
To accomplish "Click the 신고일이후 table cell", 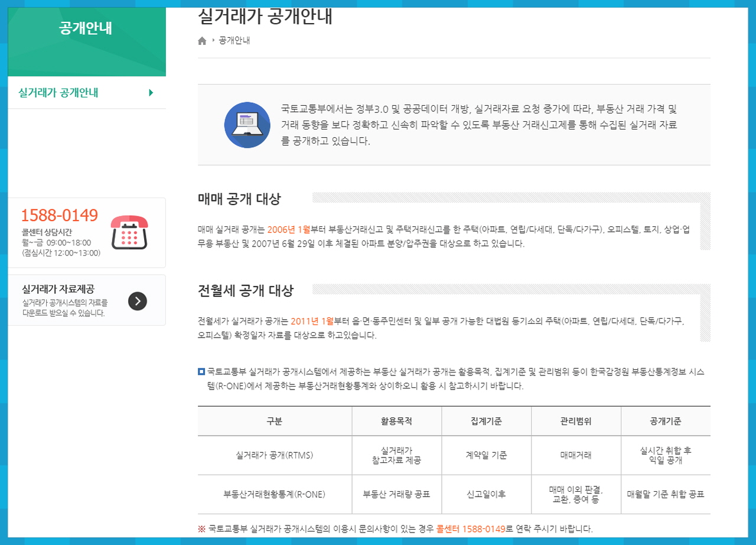I will click(x=486, y=494).
